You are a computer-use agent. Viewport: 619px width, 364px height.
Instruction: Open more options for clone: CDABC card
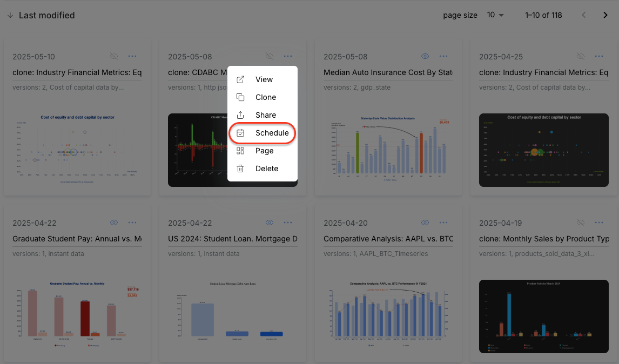[288, 57]
